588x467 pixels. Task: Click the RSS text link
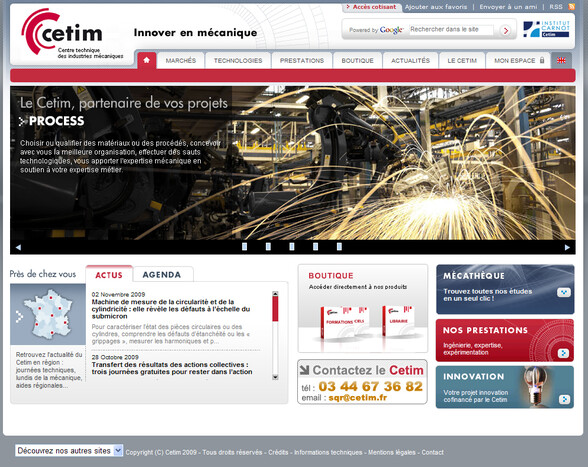(x=556, y=7)
